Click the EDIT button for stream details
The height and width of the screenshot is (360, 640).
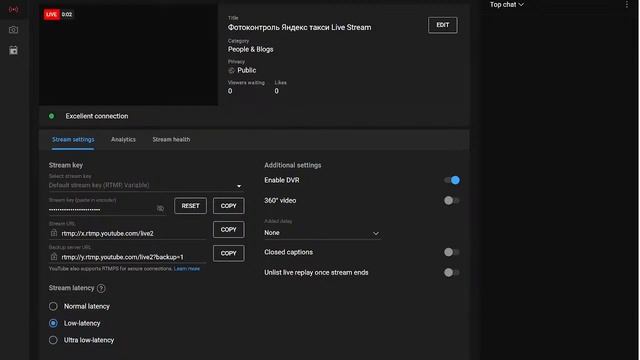[x=442, y=25]
